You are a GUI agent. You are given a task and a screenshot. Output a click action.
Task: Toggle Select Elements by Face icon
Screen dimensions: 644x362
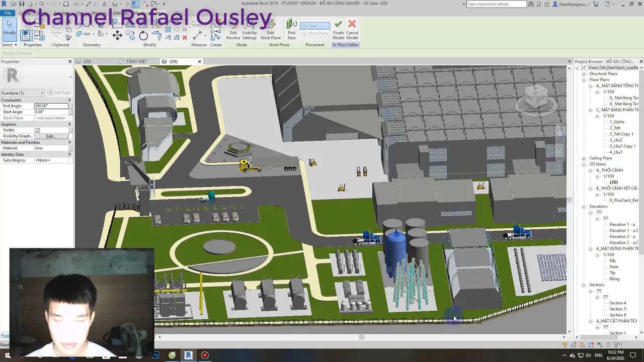point(592,345)
